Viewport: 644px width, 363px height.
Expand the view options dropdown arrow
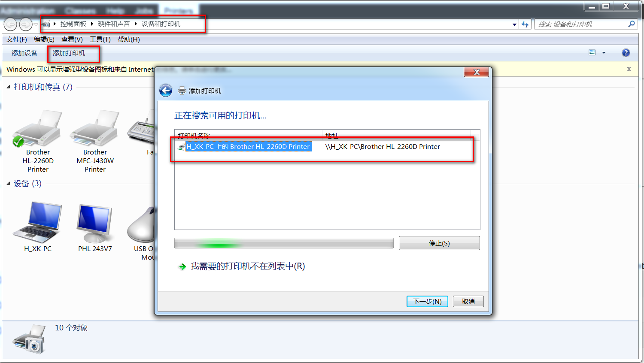point(604,53)
